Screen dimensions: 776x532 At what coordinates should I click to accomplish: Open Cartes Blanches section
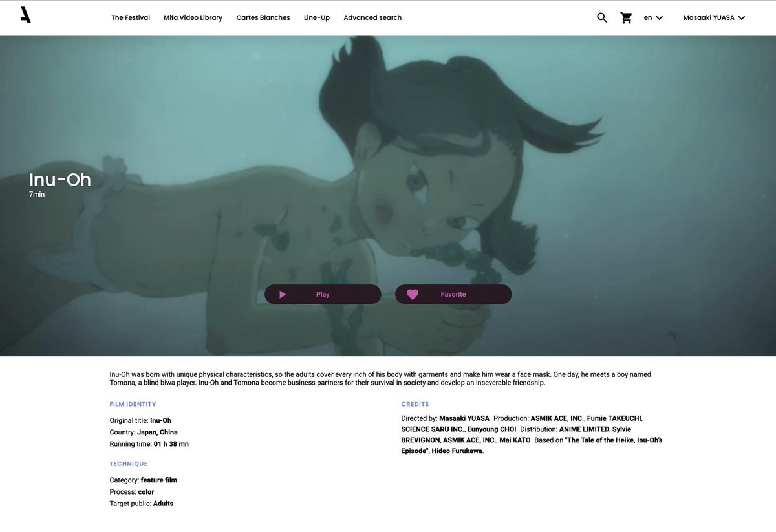pyautogui.click(x=263, y=17)
